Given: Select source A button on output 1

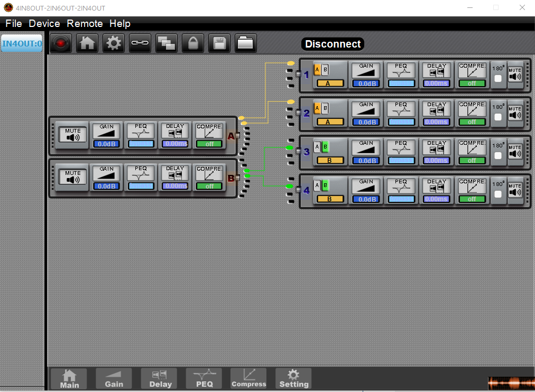Looking at the screenshot, I should pos(317,70).
